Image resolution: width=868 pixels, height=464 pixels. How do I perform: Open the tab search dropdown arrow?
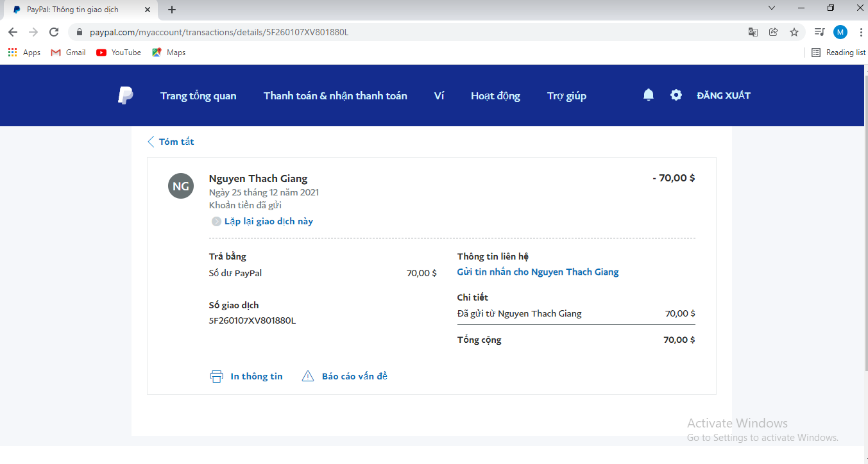(772, 8)
